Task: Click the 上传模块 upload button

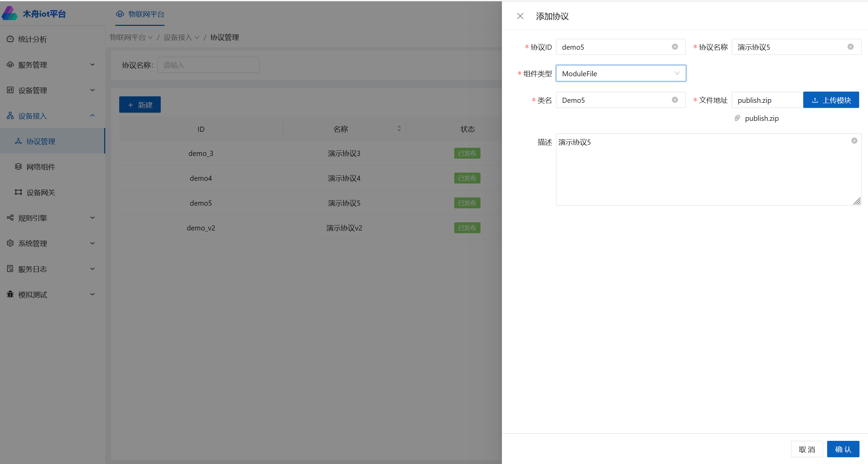Action: coord(831,100)
